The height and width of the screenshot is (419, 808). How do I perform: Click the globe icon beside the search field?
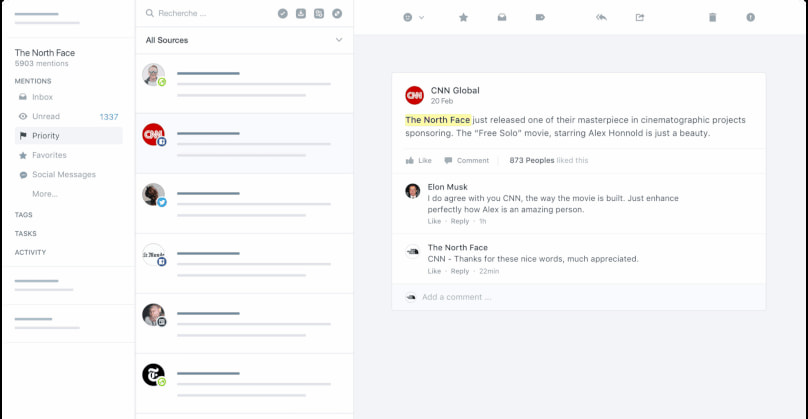tap(337, 13)
